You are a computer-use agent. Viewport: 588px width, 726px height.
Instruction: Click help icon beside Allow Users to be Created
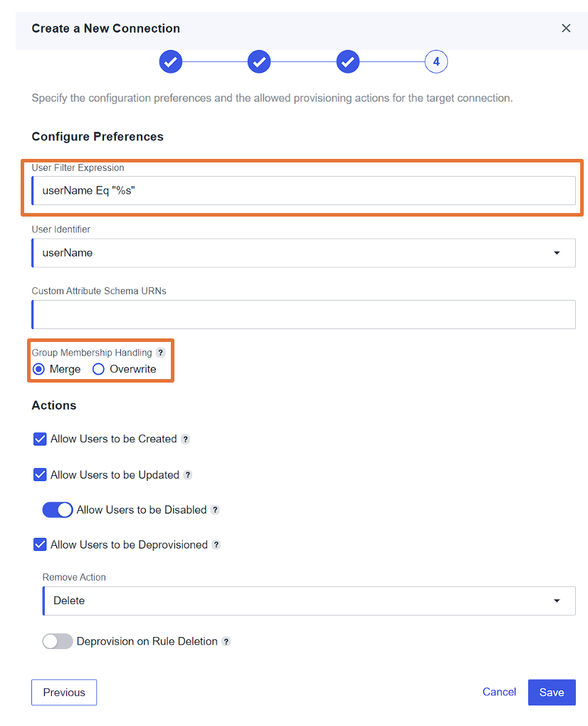point(186,439)
